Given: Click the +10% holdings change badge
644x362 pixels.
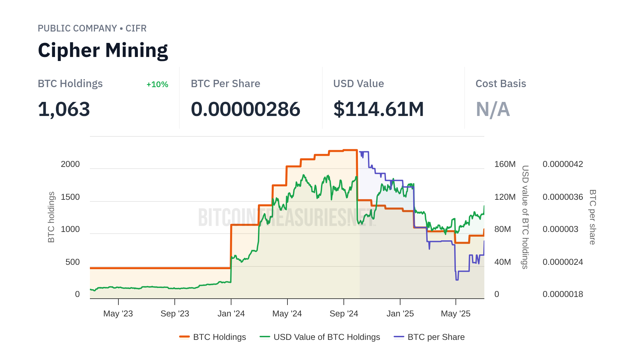Looking at the screenshot, I should [x=157, y=84].
